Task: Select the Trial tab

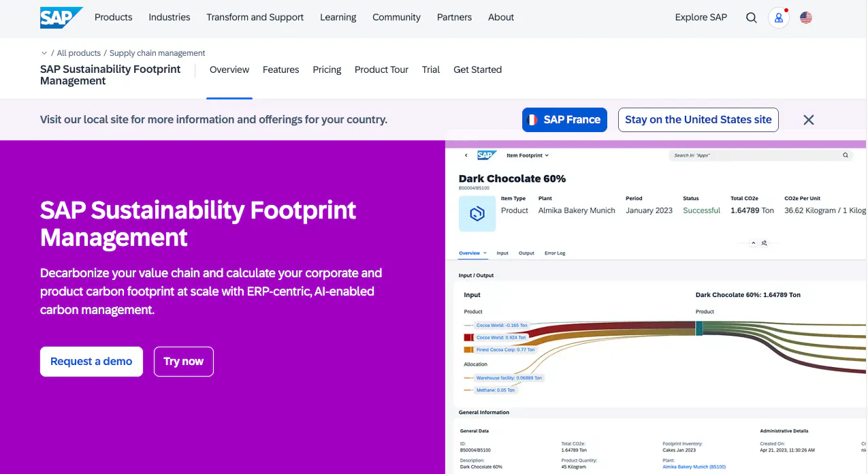Action: click(431, 69)
